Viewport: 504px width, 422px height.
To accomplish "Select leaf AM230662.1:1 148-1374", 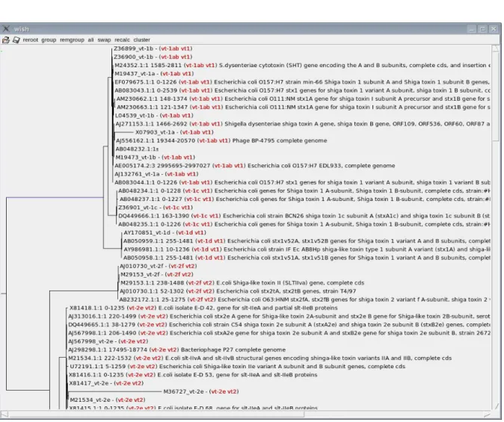I will [152, 99].
